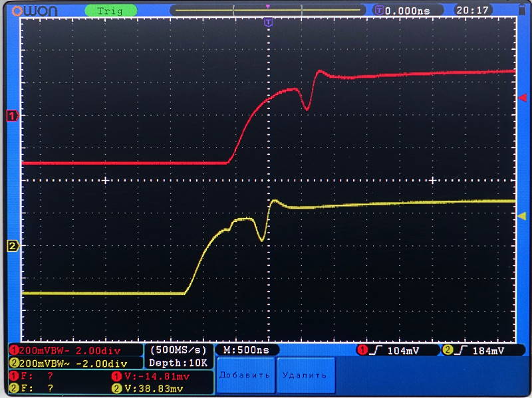Click the horizontal trigger position T marker

click(268, 23)
